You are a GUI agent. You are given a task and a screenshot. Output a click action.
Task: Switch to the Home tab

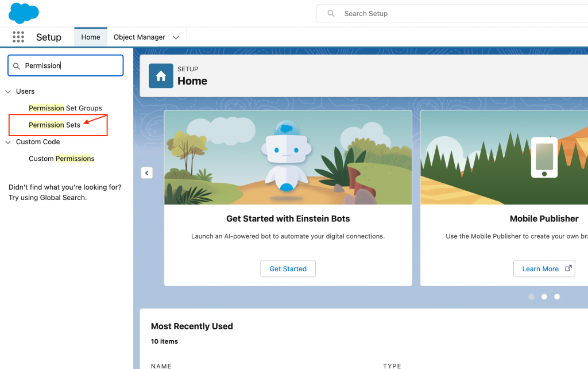[x=91, y=37]
